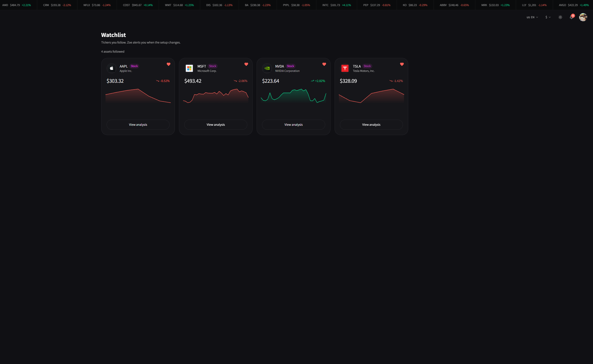
Task: View analysis for MSFT
Action: click(216, 125)
